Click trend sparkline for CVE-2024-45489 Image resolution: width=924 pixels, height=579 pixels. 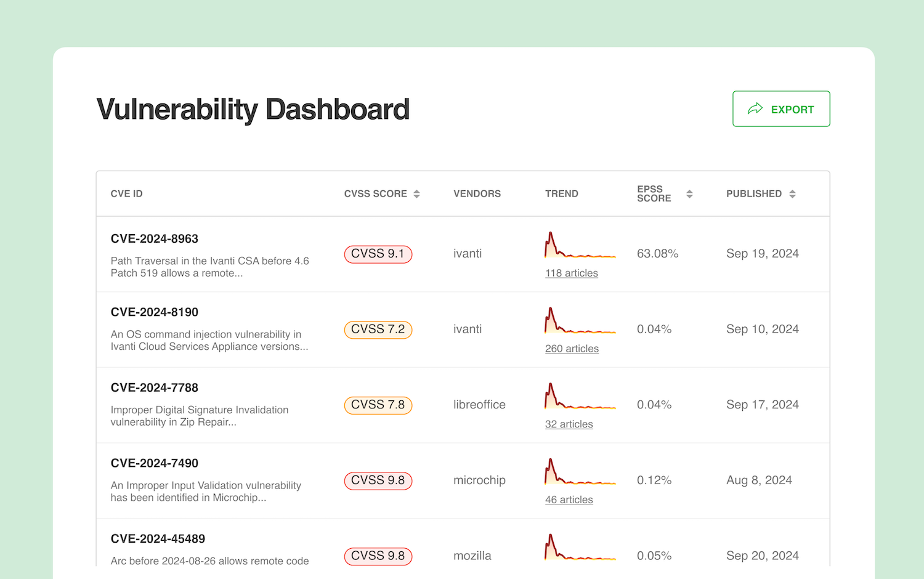click(x=580, y=548)
